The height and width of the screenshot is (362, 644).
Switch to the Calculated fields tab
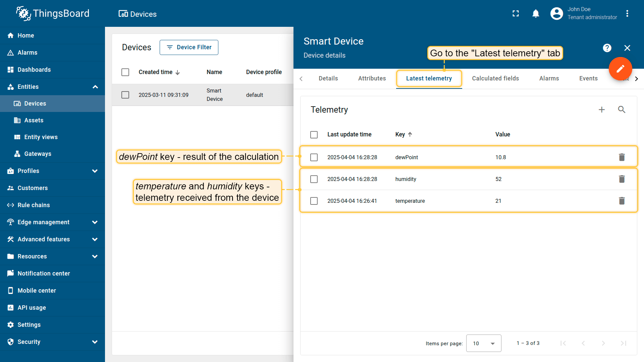[495, 78]
